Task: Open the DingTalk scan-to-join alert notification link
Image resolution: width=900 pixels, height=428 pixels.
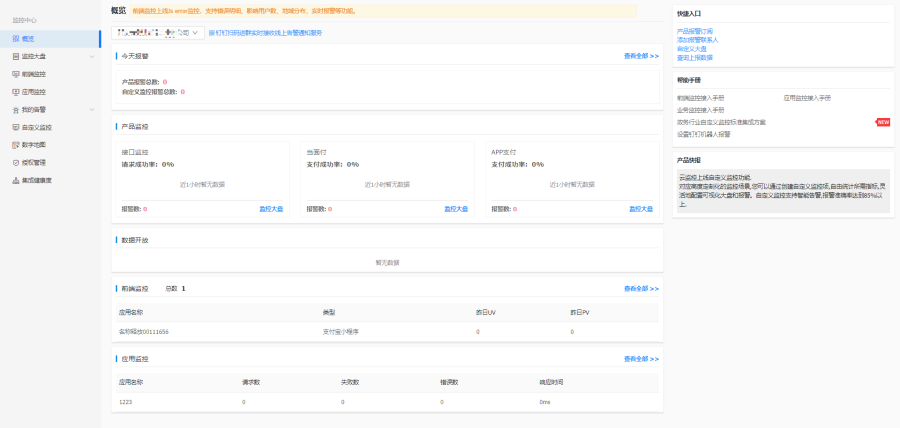Action: pos(265,33)
